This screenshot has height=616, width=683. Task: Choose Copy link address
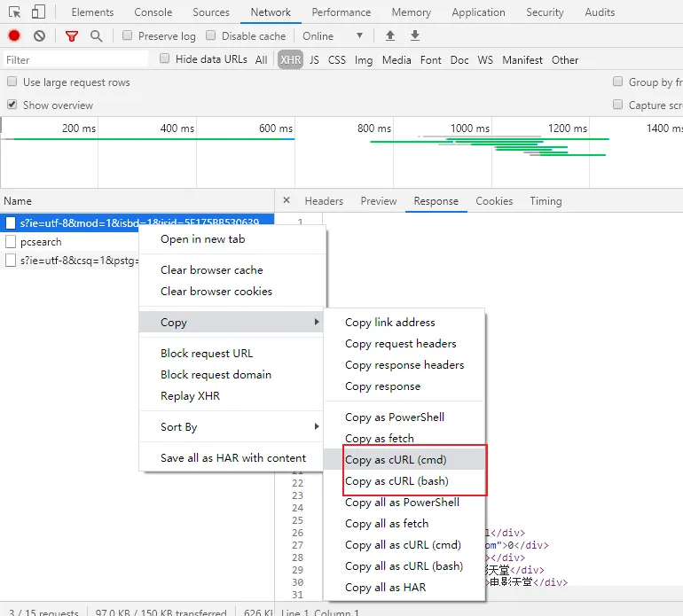[x=404, y=322]
